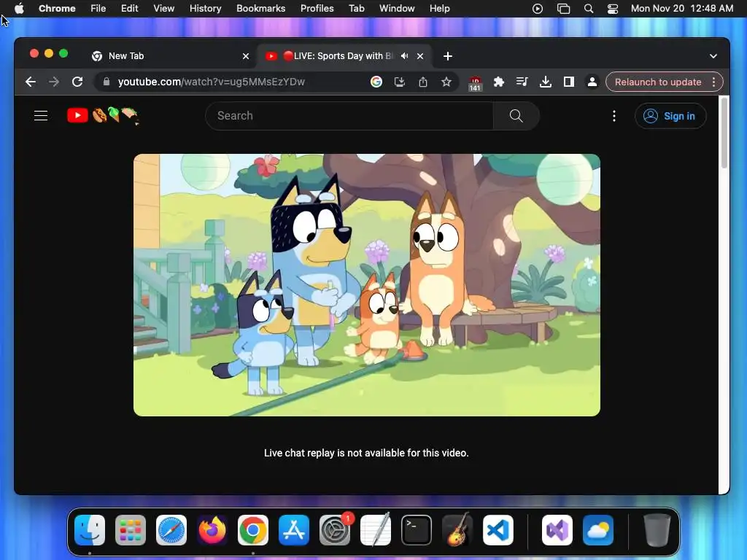This screenshot has height=560, width=747.
Task: Open the Trash in the Dock
Action: click(x=657, y=530)
